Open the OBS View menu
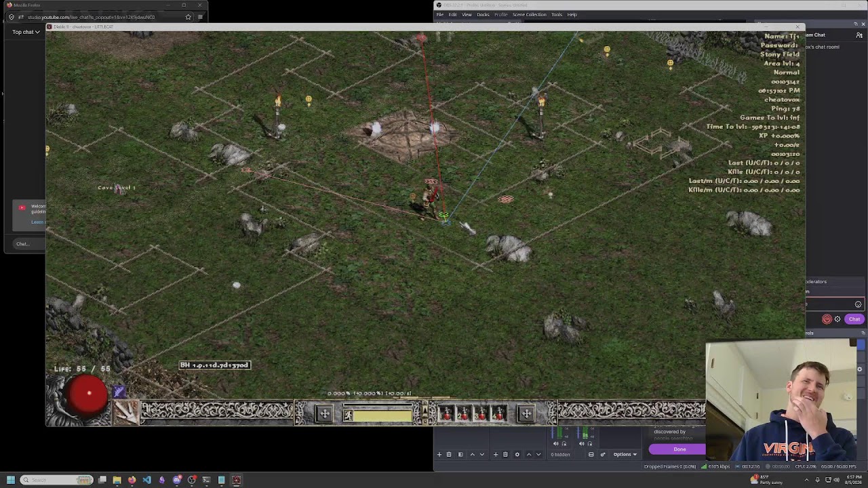 tap(467, 14)
